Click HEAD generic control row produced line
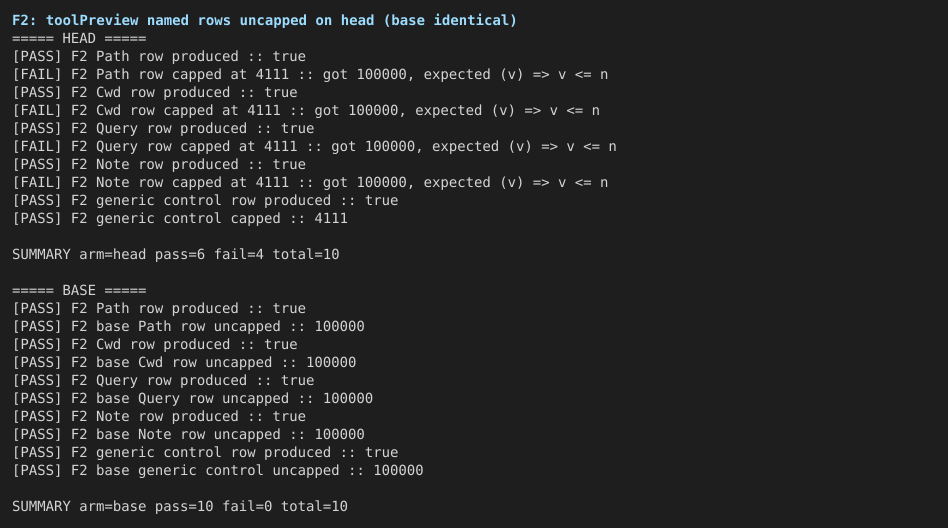Screen dimensions: 948x528 (206, 200)
